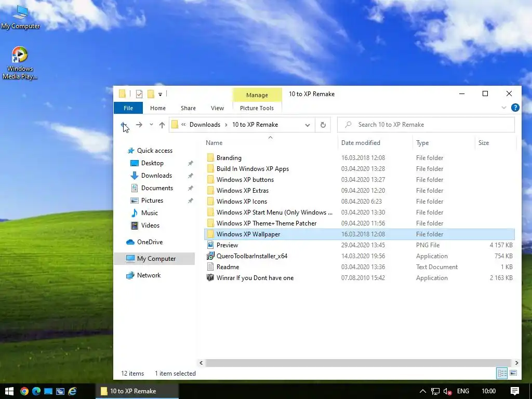Click New folder icon in Quick Access Toolbar
The image size is (532, 399).
[x=151, y=94]
